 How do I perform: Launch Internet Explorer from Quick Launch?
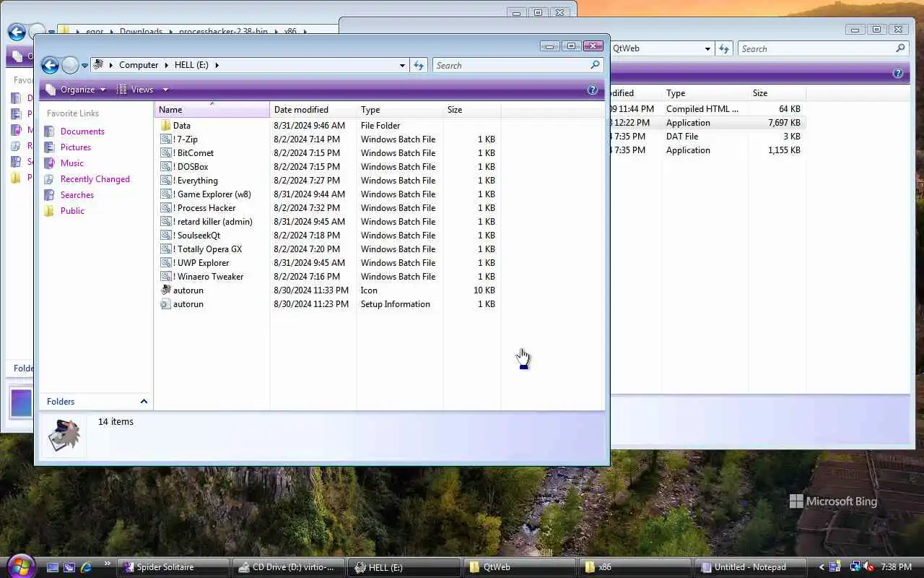click(x=86, y=567)
